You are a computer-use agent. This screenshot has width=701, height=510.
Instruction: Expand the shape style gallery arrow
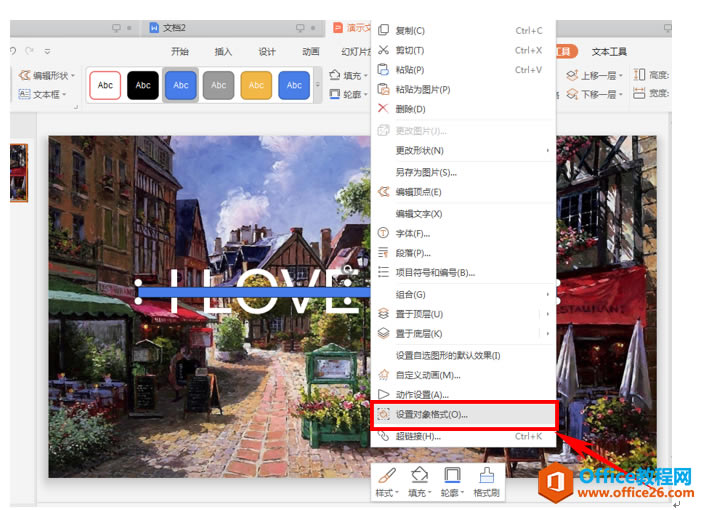(x=318, y=84)
